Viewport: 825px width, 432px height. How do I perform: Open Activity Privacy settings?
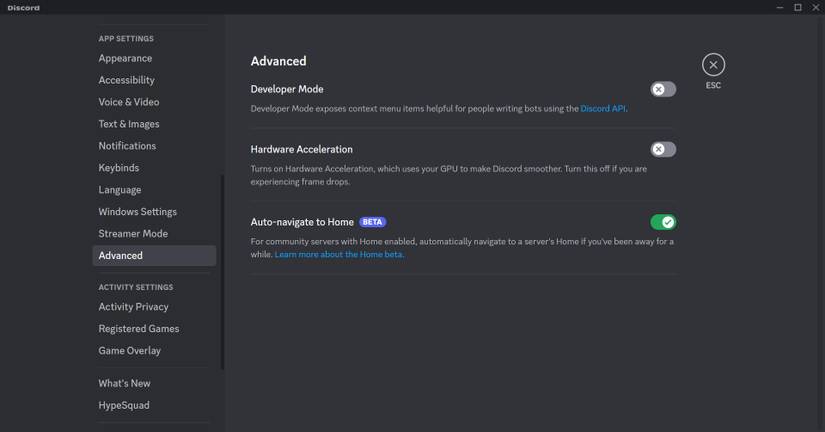click(133, 307)
